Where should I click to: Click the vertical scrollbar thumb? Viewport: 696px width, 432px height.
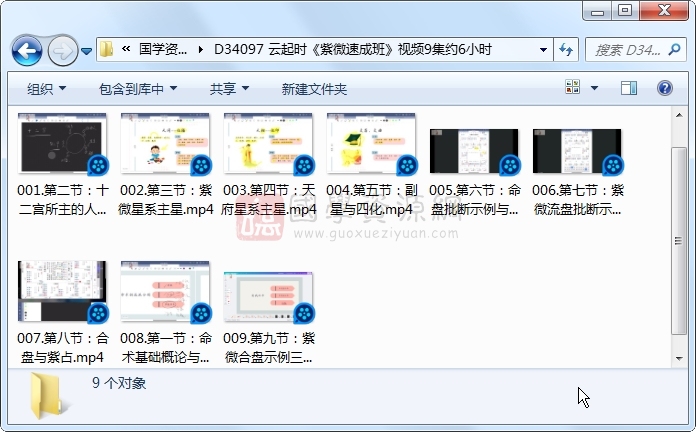coord(679,241)
